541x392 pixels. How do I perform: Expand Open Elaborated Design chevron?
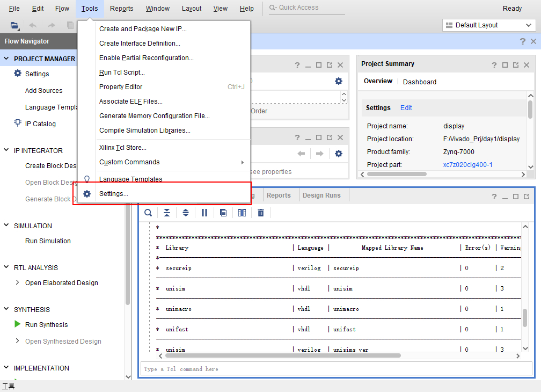coord(17,282)
